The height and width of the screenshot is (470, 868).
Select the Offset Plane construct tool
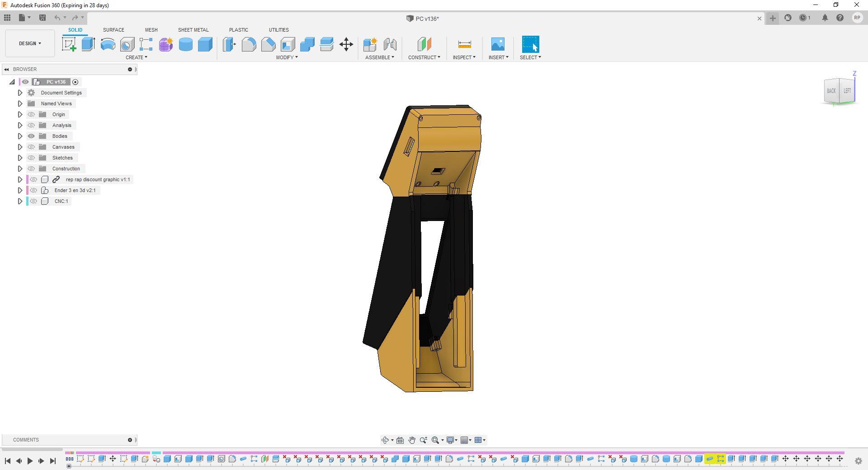click(x=424, y=44)
